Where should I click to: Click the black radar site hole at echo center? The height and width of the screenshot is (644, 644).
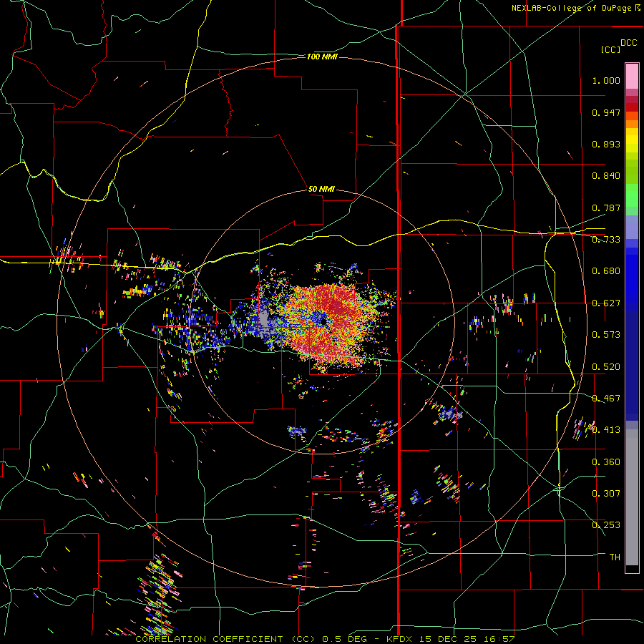pos(323,321)
